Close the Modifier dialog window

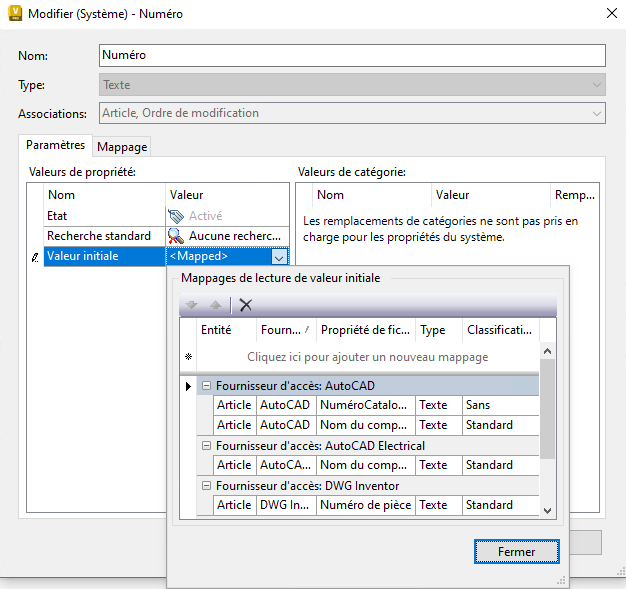(x=612, y=13)
